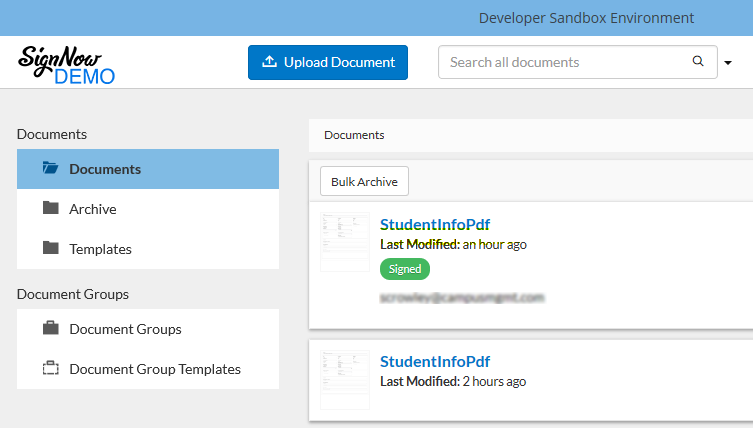Open the signed StudentInfoPdf document link

[434, 224]
